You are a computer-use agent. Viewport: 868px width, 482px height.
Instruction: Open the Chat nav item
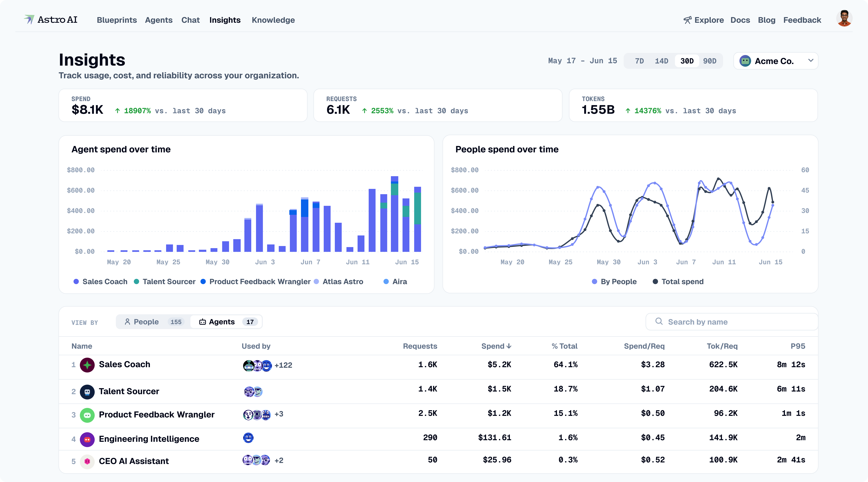[x=190, y=20]
